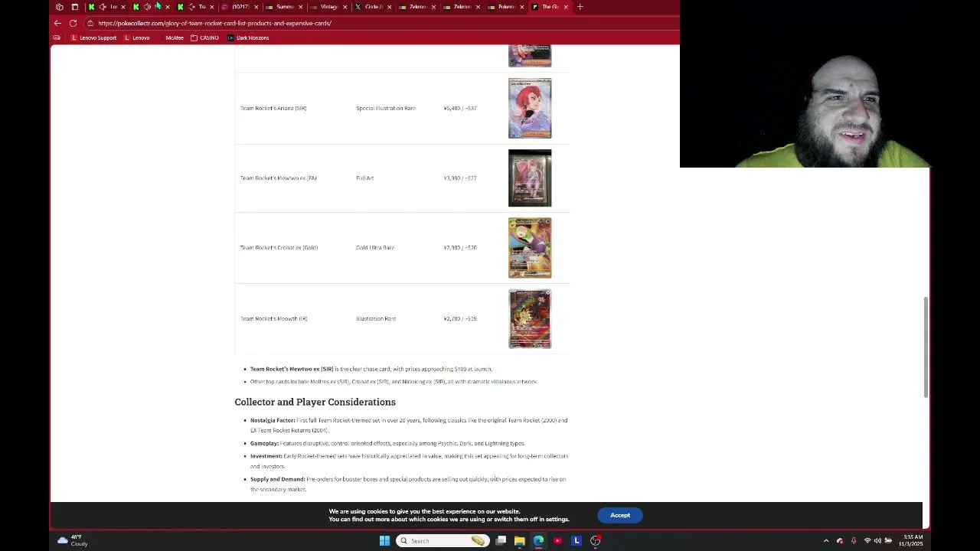980x551 pixels.
Task: Switch to Microsoft Edge in the taskbar
Action: pos(538,541)
